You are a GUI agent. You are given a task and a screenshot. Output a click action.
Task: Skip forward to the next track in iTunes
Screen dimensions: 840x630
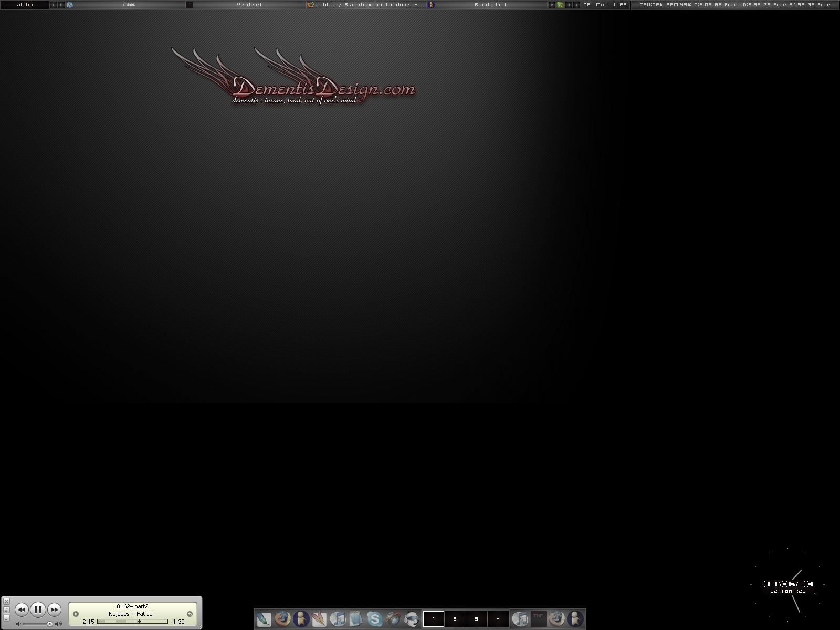pos(54,610)
